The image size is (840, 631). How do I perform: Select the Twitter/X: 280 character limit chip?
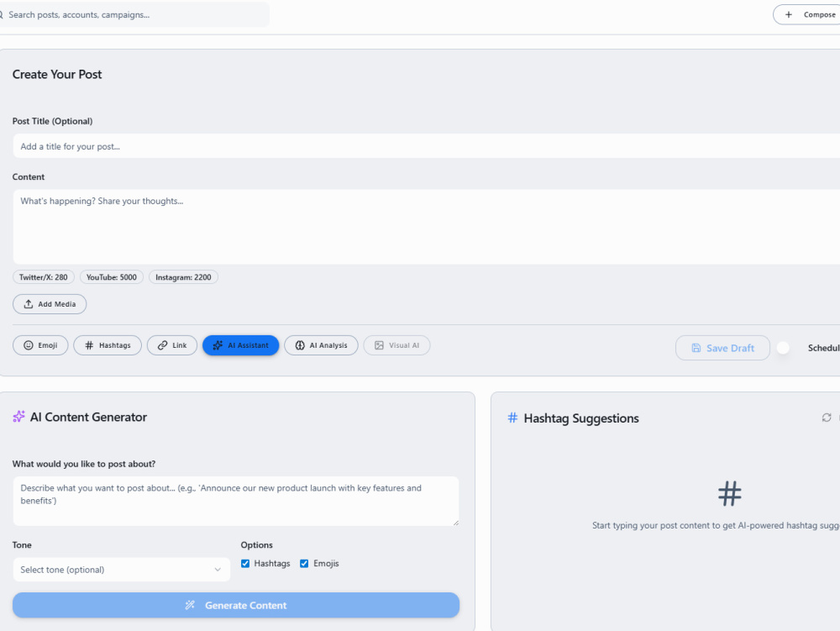pyautogui.click(x=44, y=277)
